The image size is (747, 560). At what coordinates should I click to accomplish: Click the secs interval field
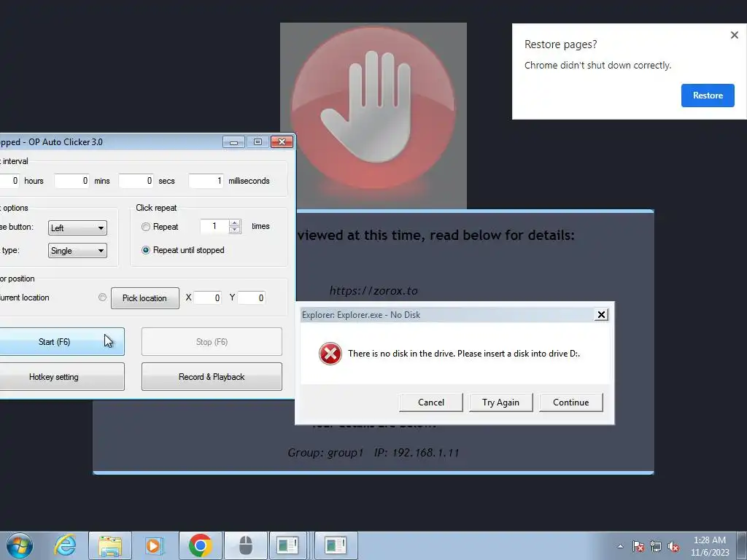136,181
